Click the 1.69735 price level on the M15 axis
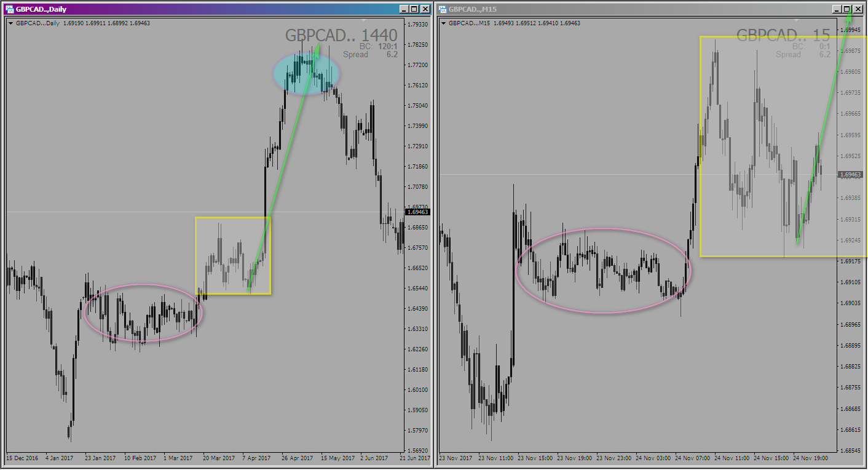This screenshot has height=470, width=868. (x=851, y=93)
